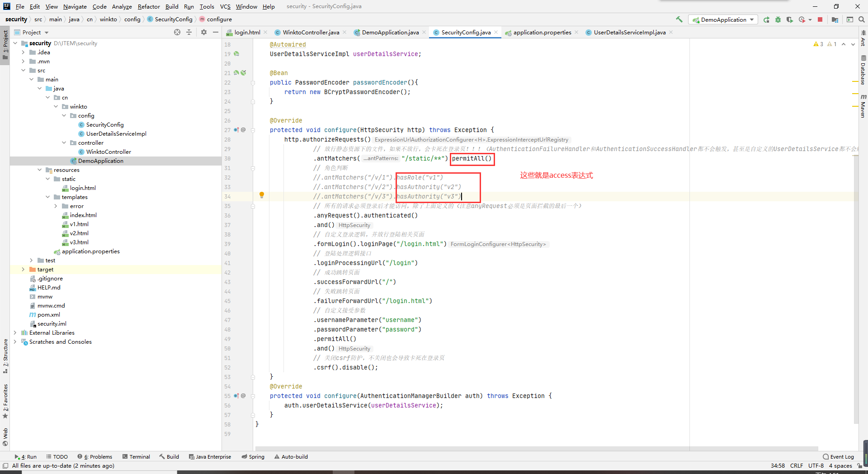The width and height of the screenshot is (868, 474).
Task: Collapse the controller folder
Action: (x=64, y=143)
